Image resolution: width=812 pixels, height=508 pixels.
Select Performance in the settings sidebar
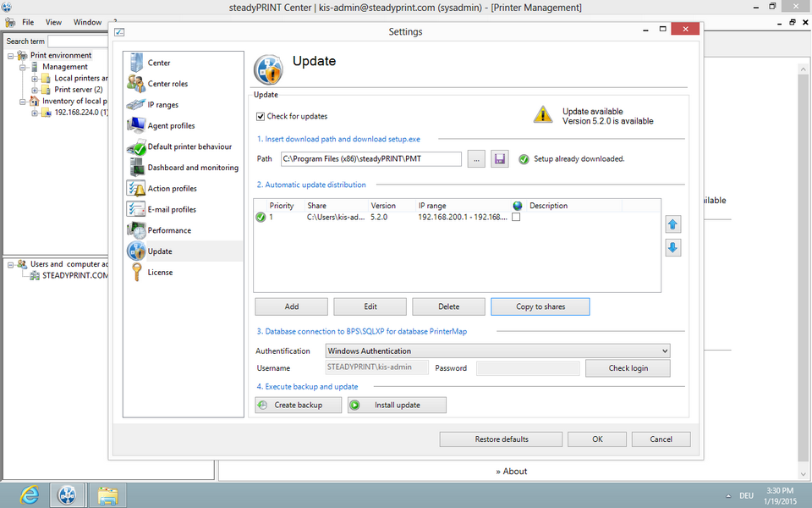(x=169, y=230)
